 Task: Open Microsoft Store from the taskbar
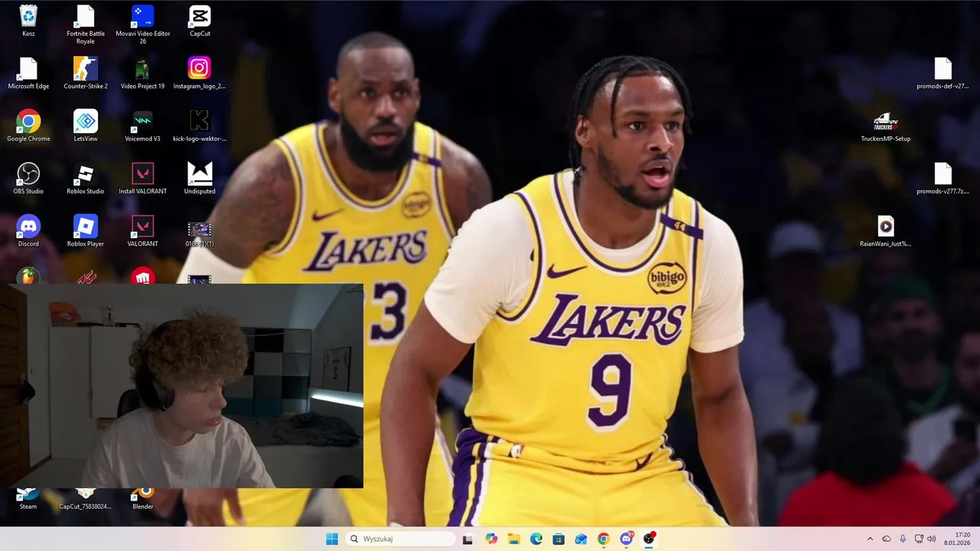click(x=559, y=539)
